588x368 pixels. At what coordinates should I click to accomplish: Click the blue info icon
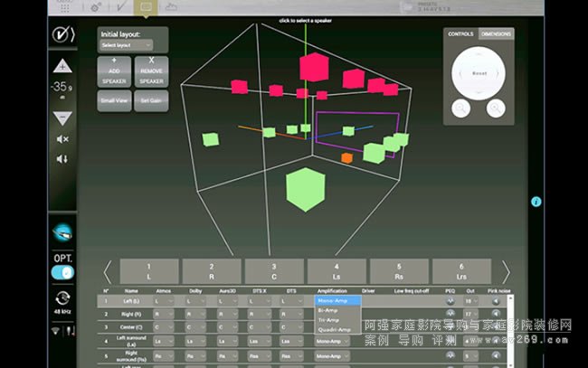click(536, 202)
